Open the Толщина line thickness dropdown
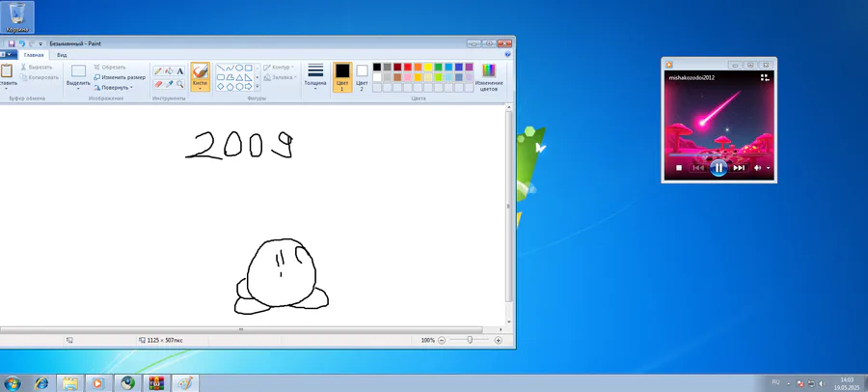Viewport: 868px width, 392px height. [315, 77]
